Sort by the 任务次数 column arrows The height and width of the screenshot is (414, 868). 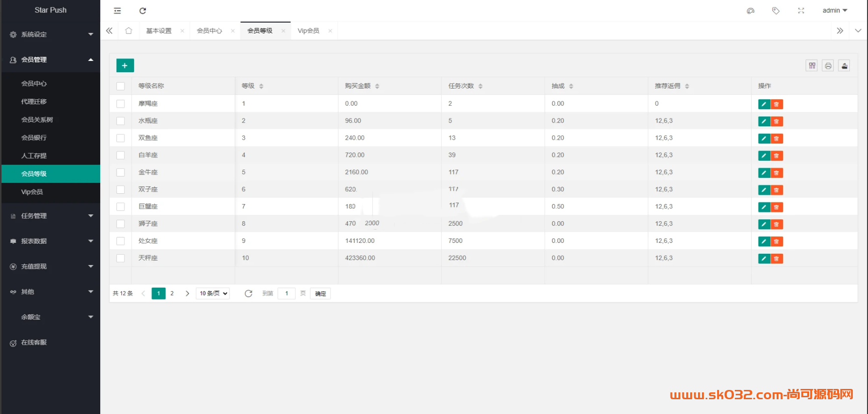[480, 86]
